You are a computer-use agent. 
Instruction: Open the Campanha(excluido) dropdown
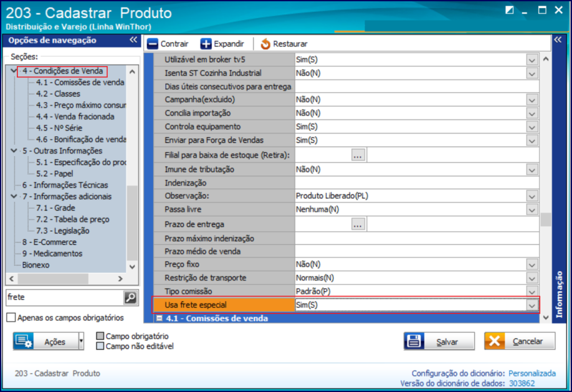coord(532,100)
